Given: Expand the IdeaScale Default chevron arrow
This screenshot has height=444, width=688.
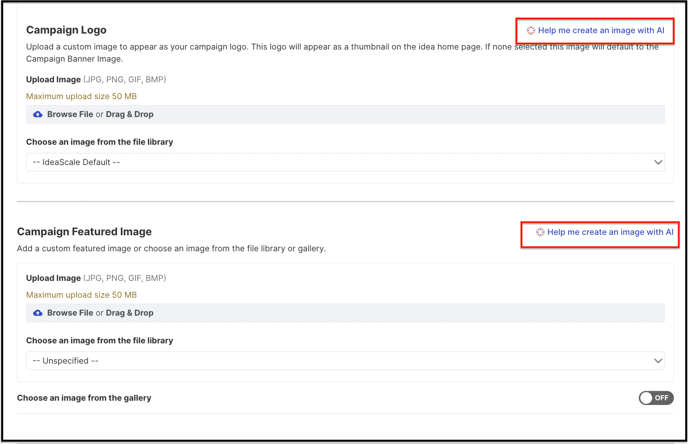Looking at the screenshot, I should pos(658,162).
